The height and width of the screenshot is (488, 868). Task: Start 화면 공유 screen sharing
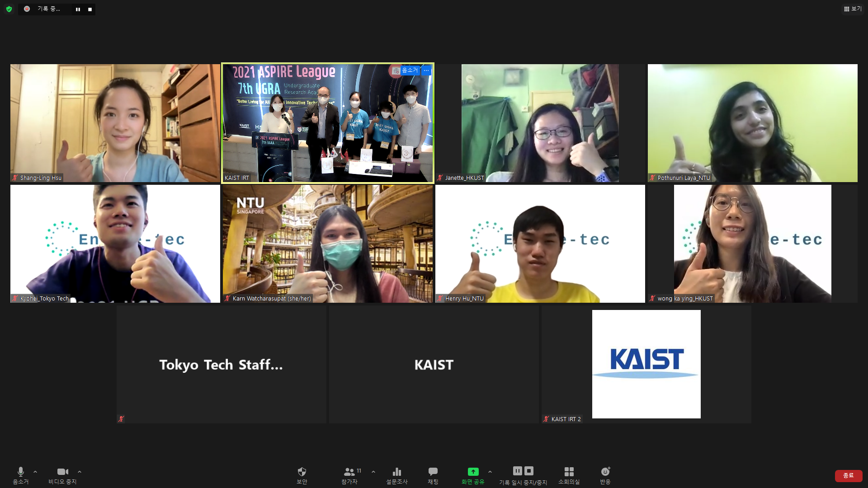click(x=473, y=476)
